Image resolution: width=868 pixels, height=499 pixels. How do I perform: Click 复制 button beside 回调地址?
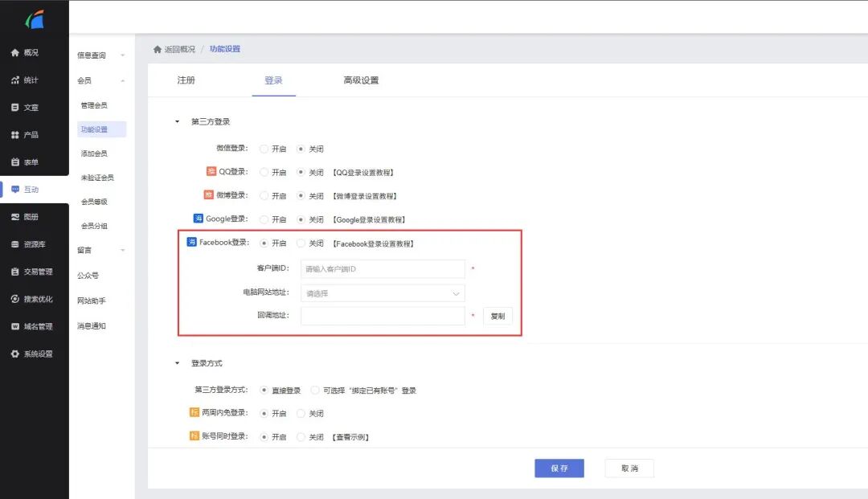(497, 317)
